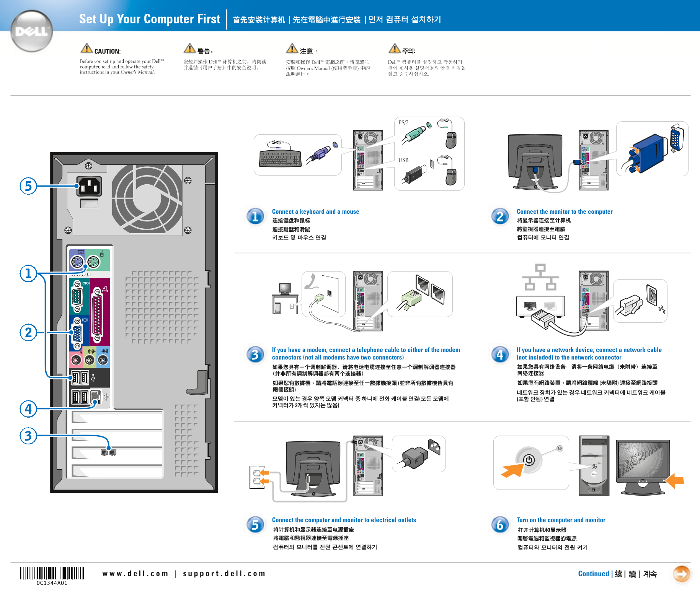Click the telephone wall jack illustration
The height and width of the screenshot is (592, 700).
330,294
